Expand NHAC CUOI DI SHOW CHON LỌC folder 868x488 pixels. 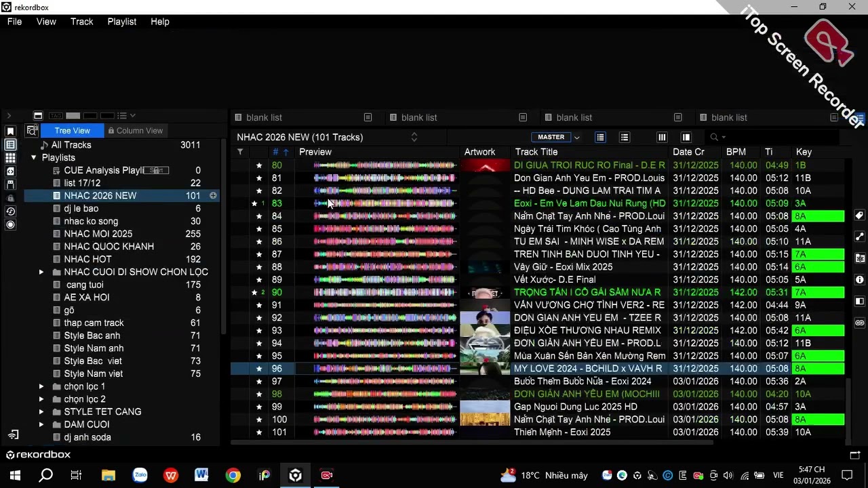tap(41, 272)
